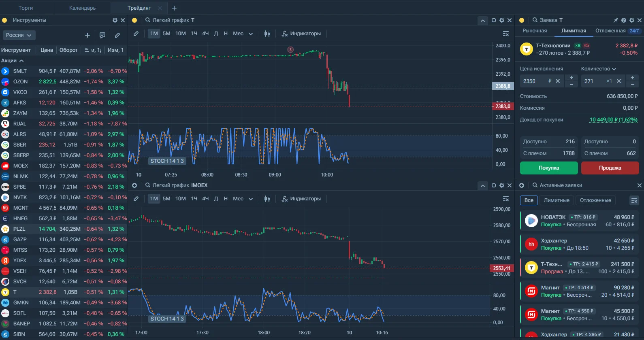Switch to the Торги tab
Viewport: 644px width, 340px height.
click(26, 8)
